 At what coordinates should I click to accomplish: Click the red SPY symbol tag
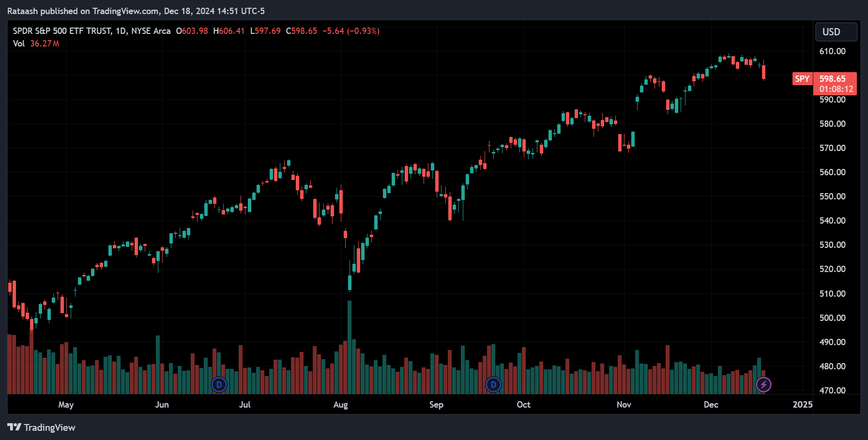[802, 79]
